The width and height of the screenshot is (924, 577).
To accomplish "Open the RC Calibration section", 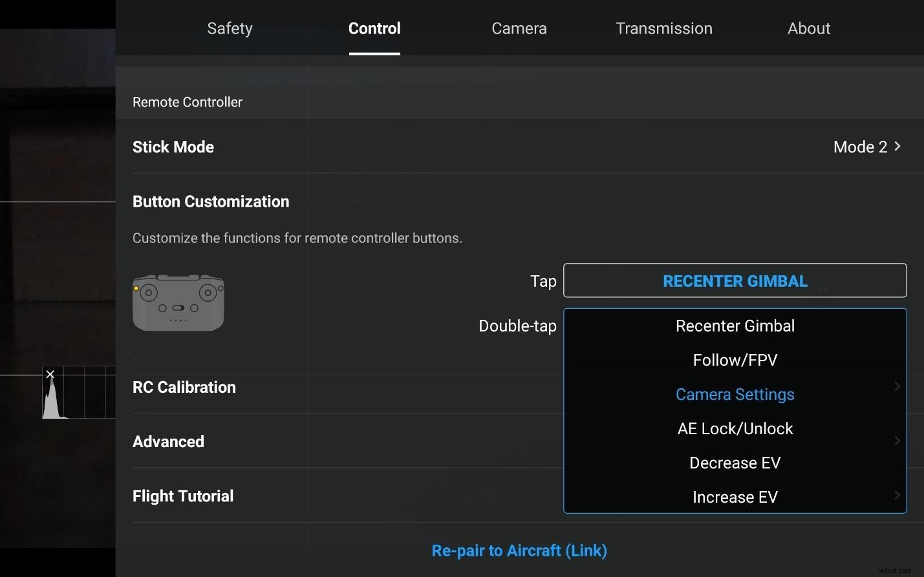I will [184, 387].
